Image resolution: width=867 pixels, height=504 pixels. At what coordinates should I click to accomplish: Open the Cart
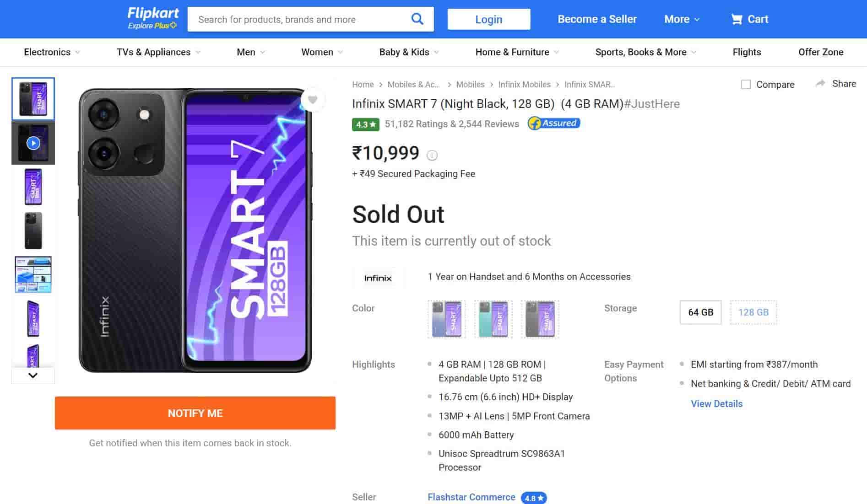click(x=749, y=19)
